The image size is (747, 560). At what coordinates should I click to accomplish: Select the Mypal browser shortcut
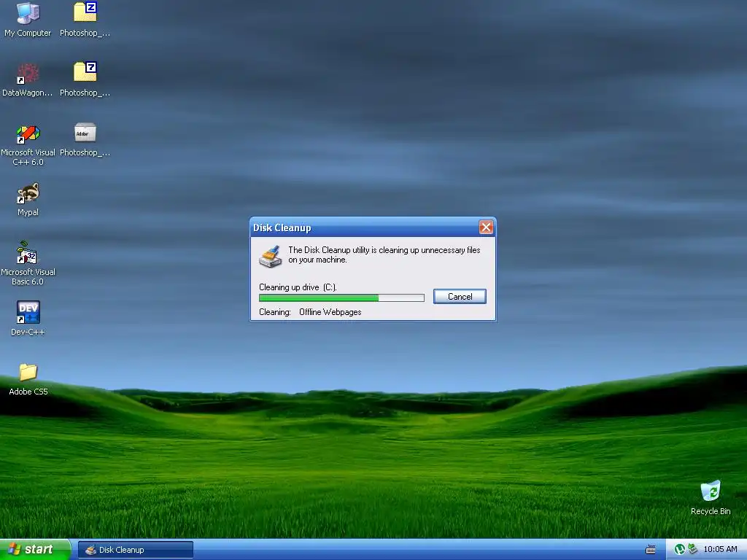[28, 200]
